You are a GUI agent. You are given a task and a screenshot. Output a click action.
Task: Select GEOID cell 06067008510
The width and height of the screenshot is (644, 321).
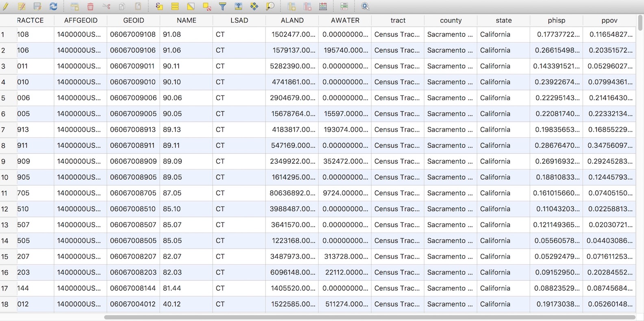pyautogui.click(x=133, y=209)
